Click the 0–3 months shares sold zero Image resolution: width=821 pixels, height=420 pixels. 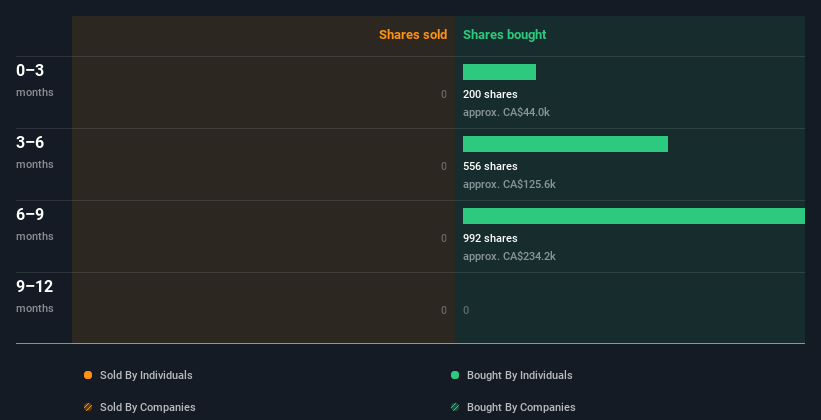[444, 94]
